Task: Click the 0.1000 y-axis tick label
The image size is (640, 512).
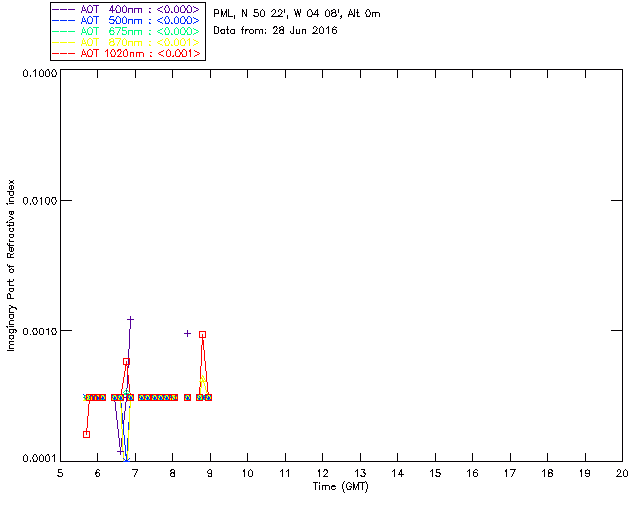Action: 40,73
